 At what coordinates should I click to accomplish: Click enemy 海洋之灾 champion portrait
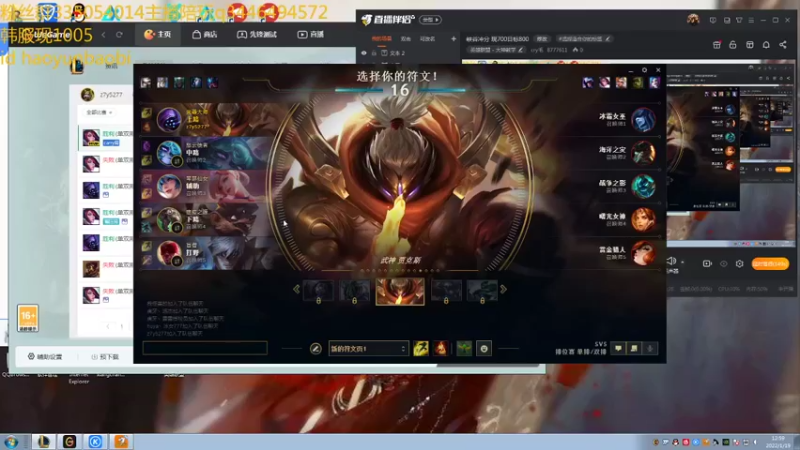[643, 153]
